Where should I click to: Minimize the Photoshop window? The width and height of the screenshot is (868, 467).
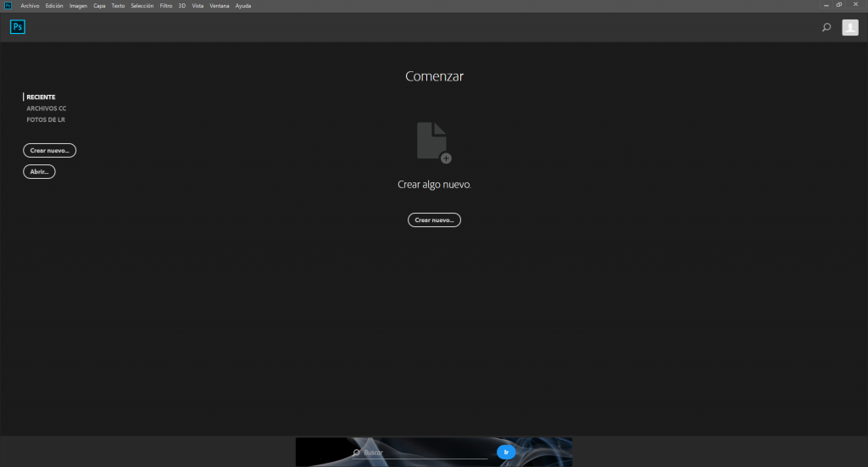pyautogui.click(x=826, y=5)
